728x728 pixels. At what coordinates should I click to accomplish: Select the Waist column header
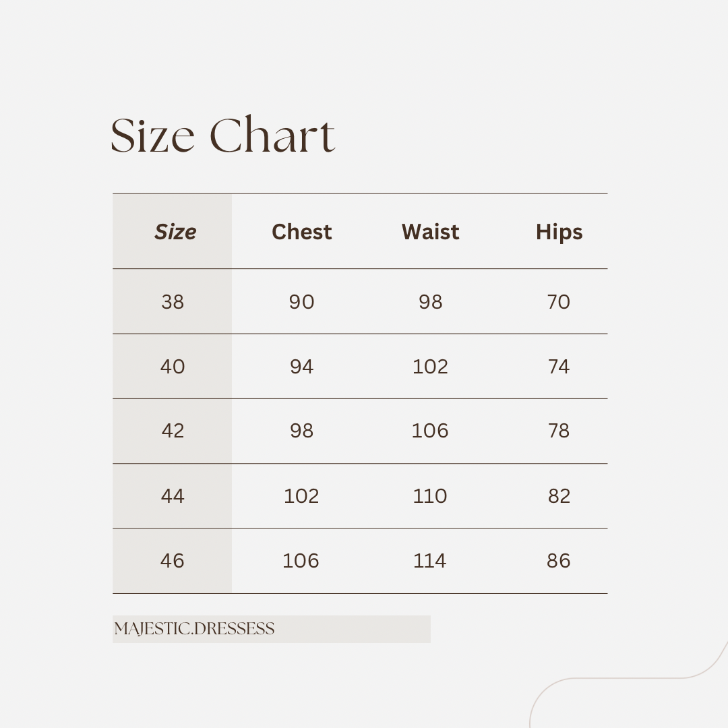[430, 232]
